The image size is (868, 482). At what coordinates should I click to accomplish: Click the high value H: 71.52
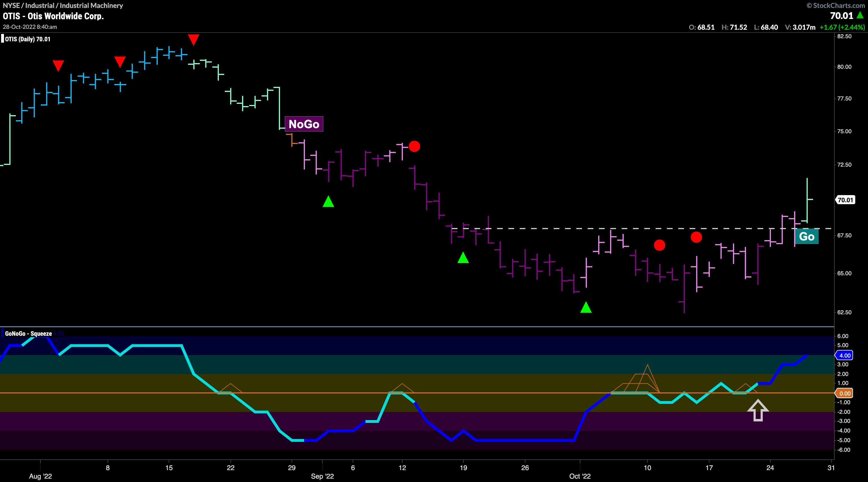point(735,27)
